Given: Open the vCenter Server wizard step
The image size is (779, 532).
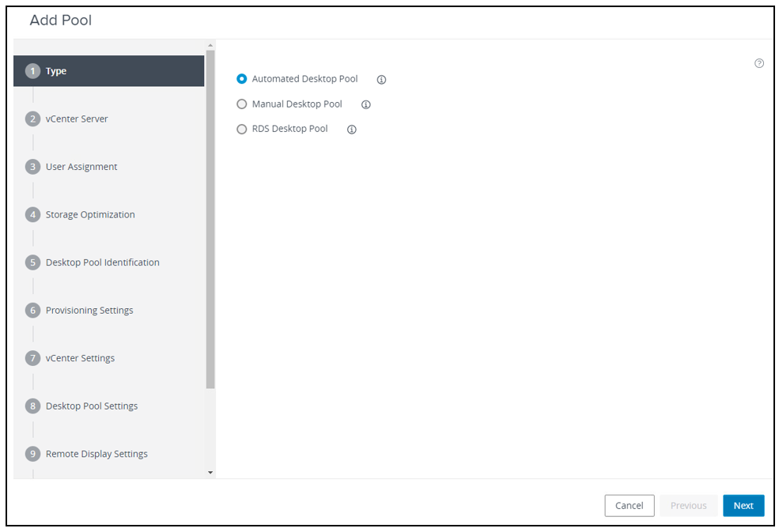Looking at the screenshot, I should [x=77, y=119].
